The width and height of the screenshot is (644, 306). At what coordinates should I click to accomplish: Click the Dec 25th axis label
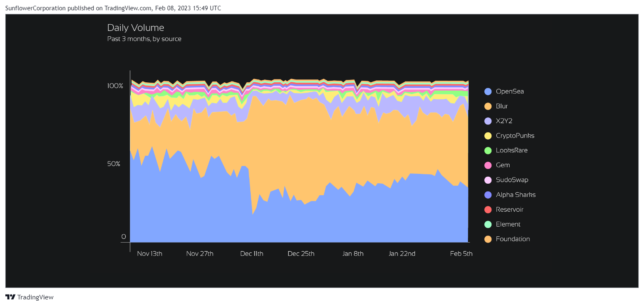pyautogui.click(x=301, y=254)
